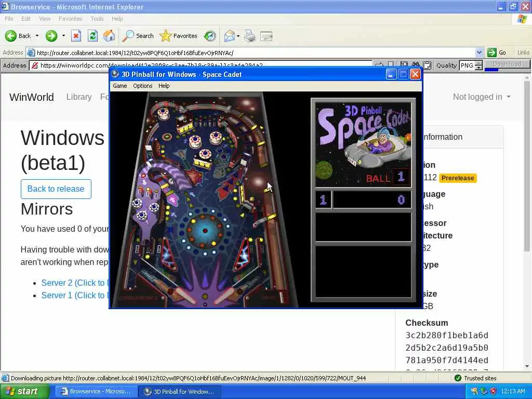The width and height of the screenshot is (532, 399).
Task: Print the page with the printer icon
Action: point(250,36)
